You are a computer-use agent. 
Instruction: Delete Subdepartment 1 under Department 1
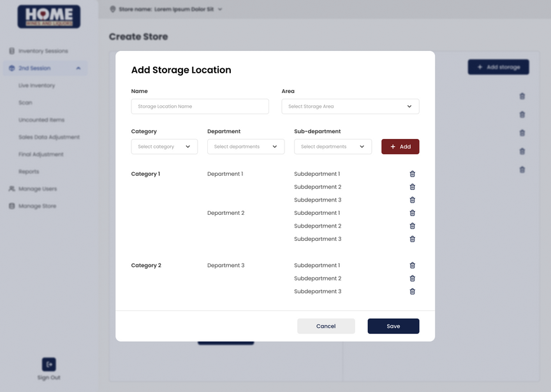point(412,174)
